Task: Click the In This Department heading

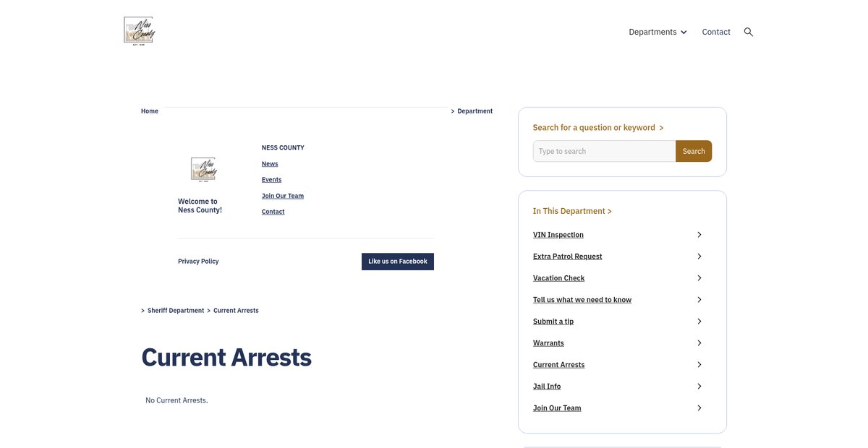Action: (x=572, y=211)
